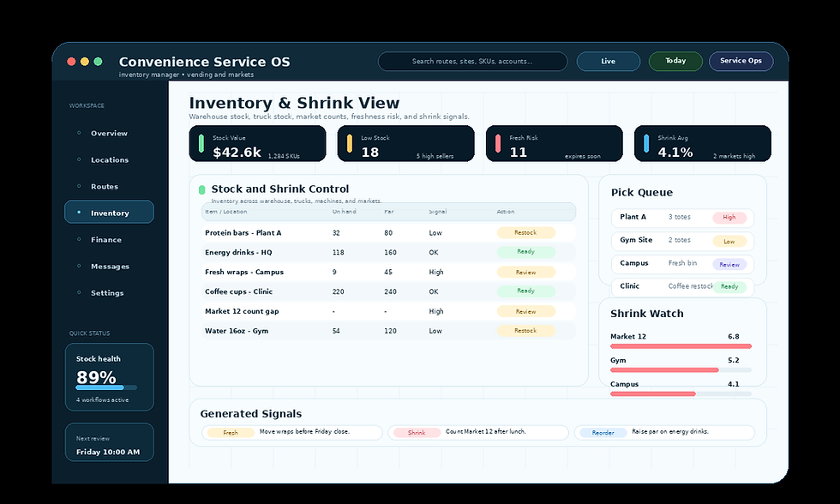Click the blue Shrink Avg indicator pill
The height and width of the screenshot is (504, 840).
pyautogui.click(x=646, y=143)
